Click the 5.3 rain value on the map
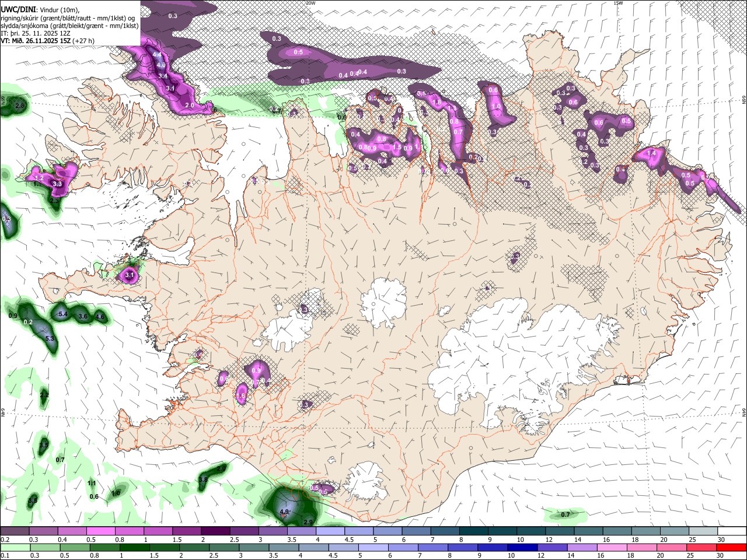 (50, 339)
